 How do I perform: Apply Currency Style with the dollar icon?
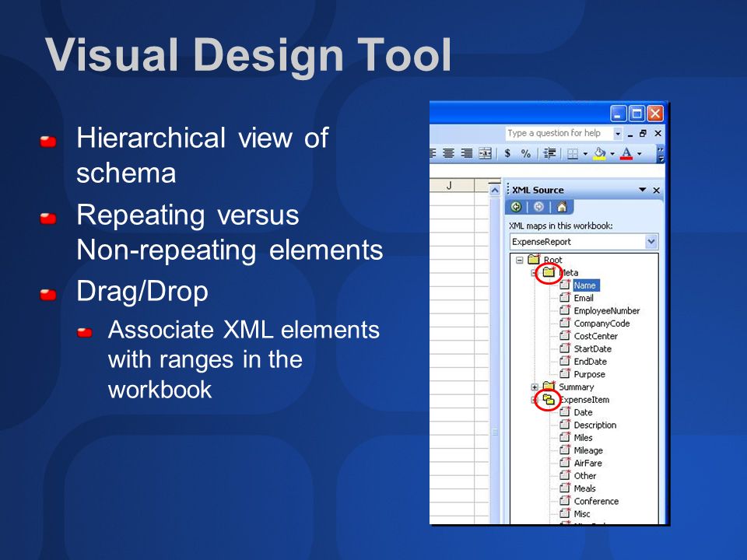coord(508,153)
